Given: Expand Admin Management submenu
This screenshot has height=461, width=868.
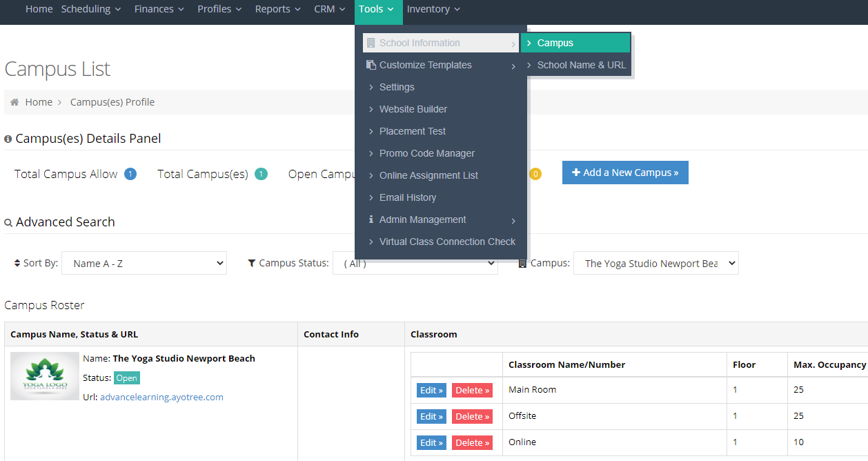Looking at the screenshot, I should click(441, 219).
